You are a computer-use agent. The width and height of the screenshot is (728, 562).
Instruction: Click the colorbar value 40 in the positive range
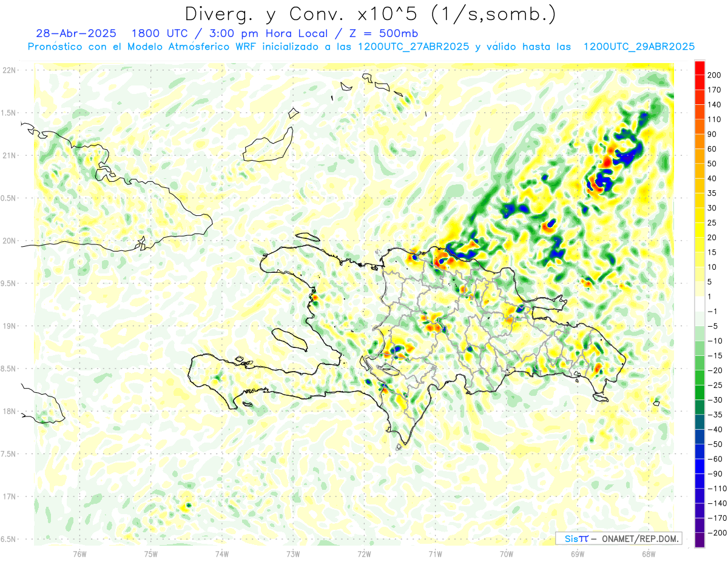click(x=712, y=178)
